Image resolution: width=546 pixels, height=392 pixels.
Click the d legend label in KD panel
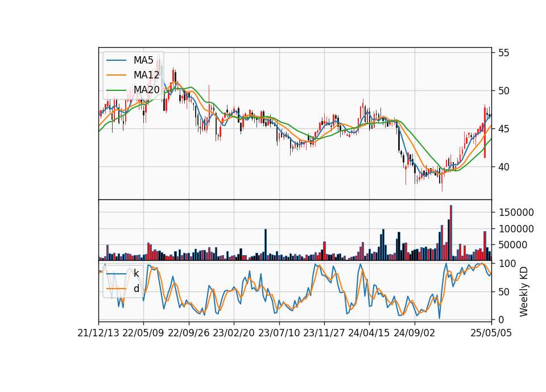point(136,289)
